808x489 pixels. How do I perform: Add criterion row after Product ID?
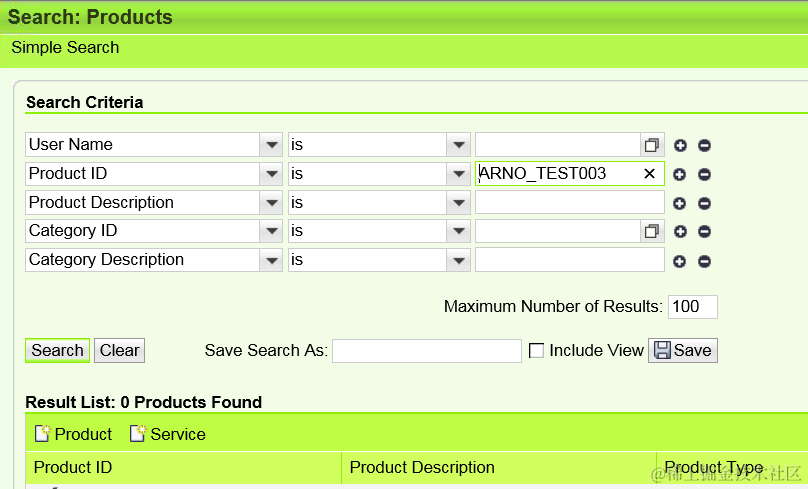(680, 174)
